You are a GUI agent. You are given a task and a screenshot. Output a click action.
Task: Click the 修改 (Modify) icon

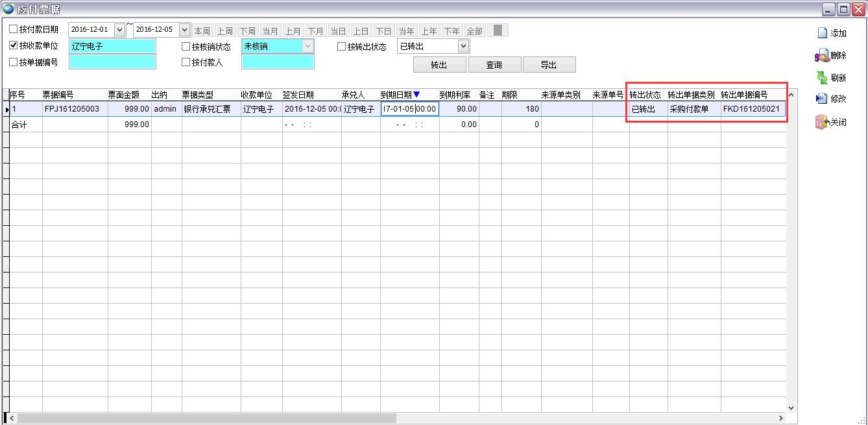pos(822,99)
